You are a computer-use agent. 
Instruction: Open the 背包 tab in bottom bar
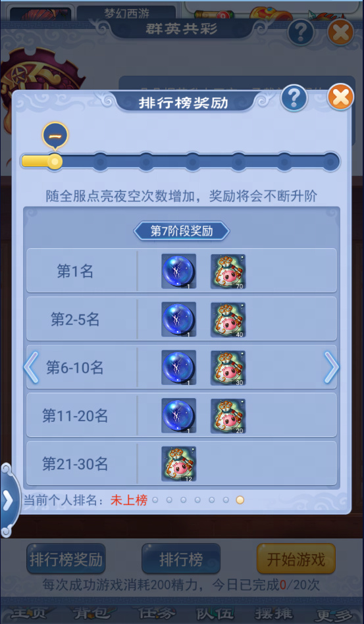click(x=91, y=614)
